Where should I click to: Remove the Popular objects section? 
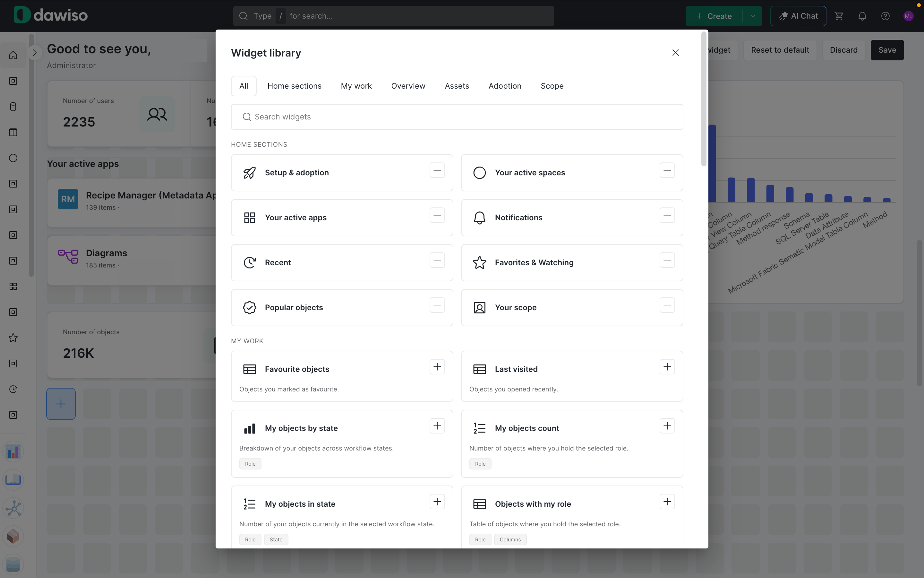(x=437, y=305)
